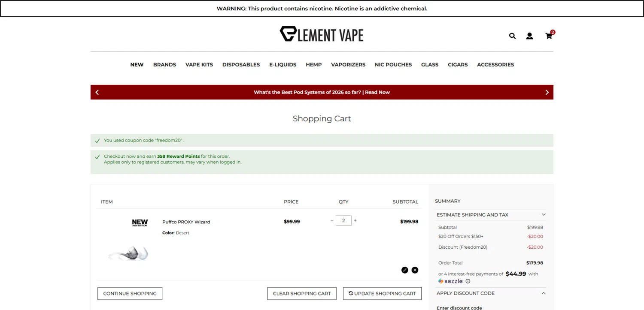
Task: Click the coupon code "freedom20" message
Action: [144, 140]
